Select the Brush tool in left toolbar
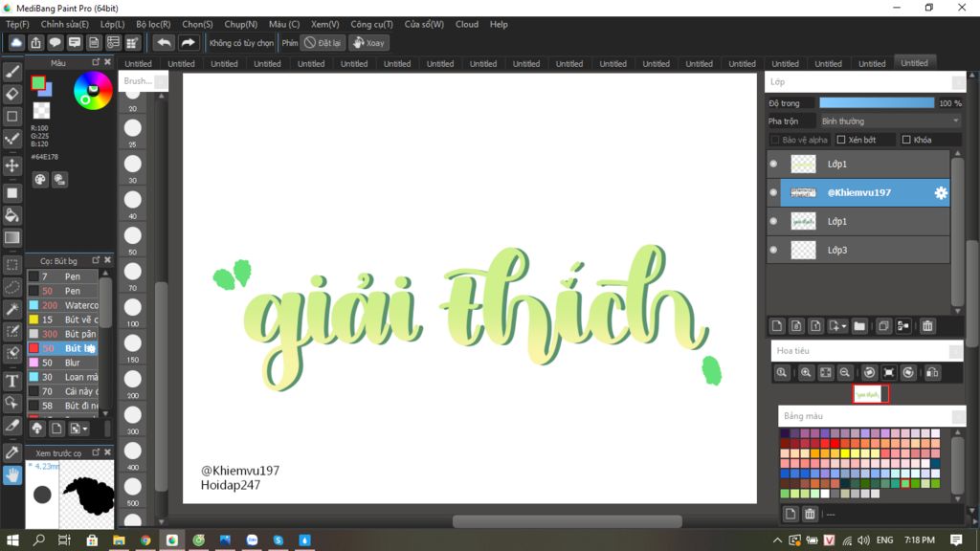980x551 pixels. 11,72
